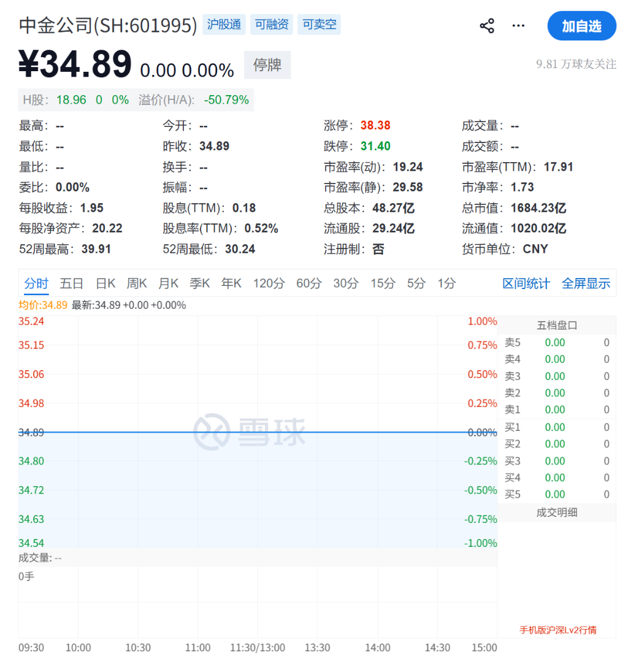Select the 年K chart tab
This screenshot has height=672, width=628.
click(x=231, y=284)
